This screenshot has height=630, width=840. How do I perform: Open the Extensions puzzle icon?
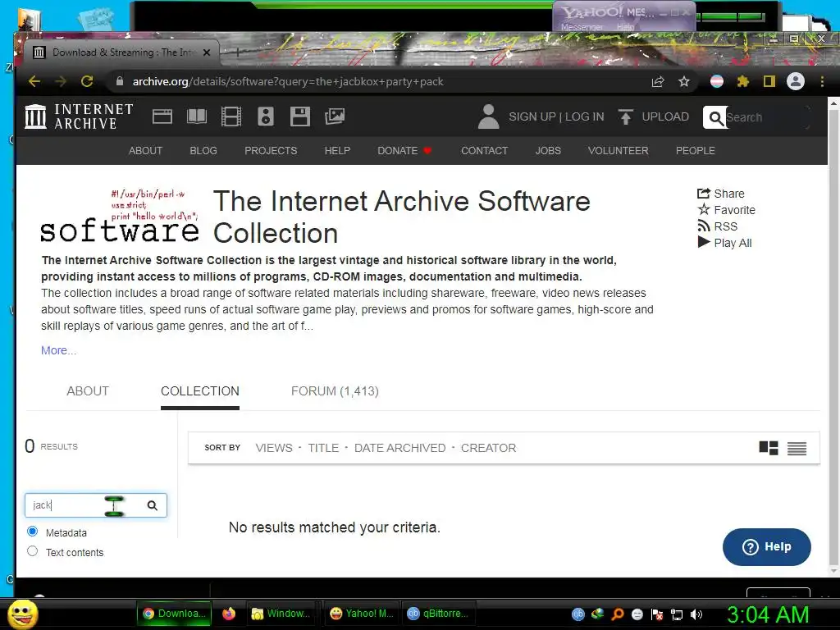pos(743,81)
